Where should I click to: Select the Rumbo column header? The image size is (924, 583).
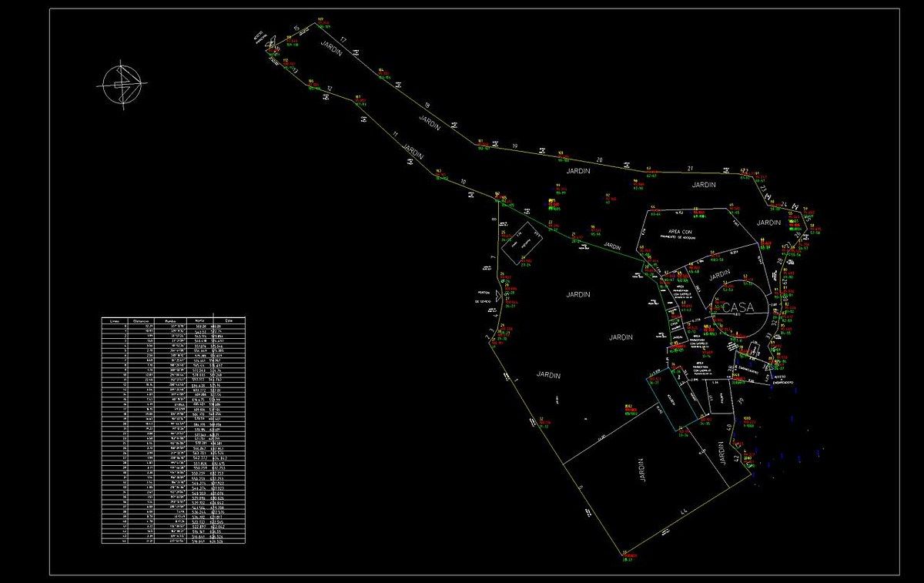click(169, 320)
